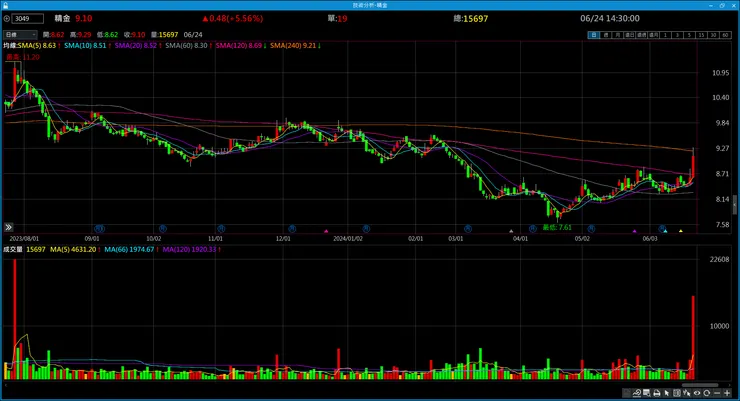
Task: Click the vertical scrollbar handle at chart right edge
Action: [x=735, y=204]
